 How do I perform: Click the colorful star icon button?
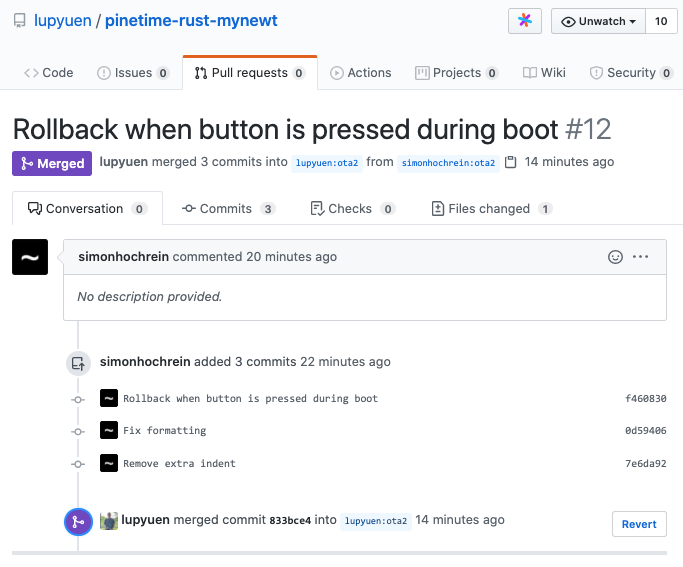tap(525, 21)
